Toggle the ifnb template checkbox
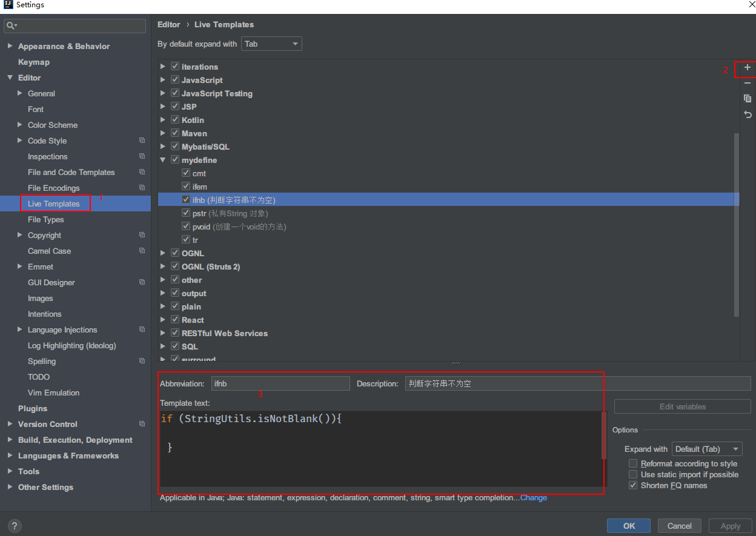The height and width of the screenshot is (536, 756). [x=186, y=200]
